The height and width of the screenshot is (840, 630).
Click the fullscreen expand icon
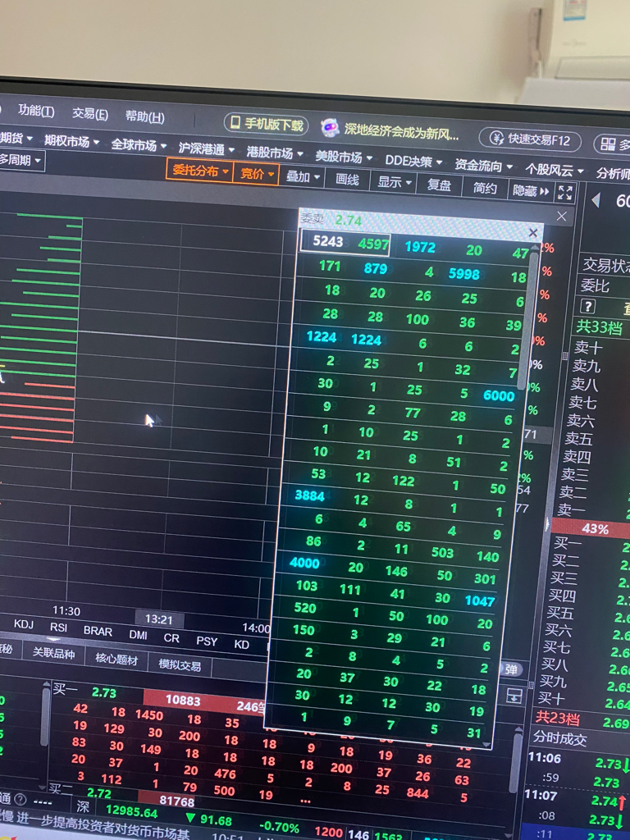(x=565, y=192)
